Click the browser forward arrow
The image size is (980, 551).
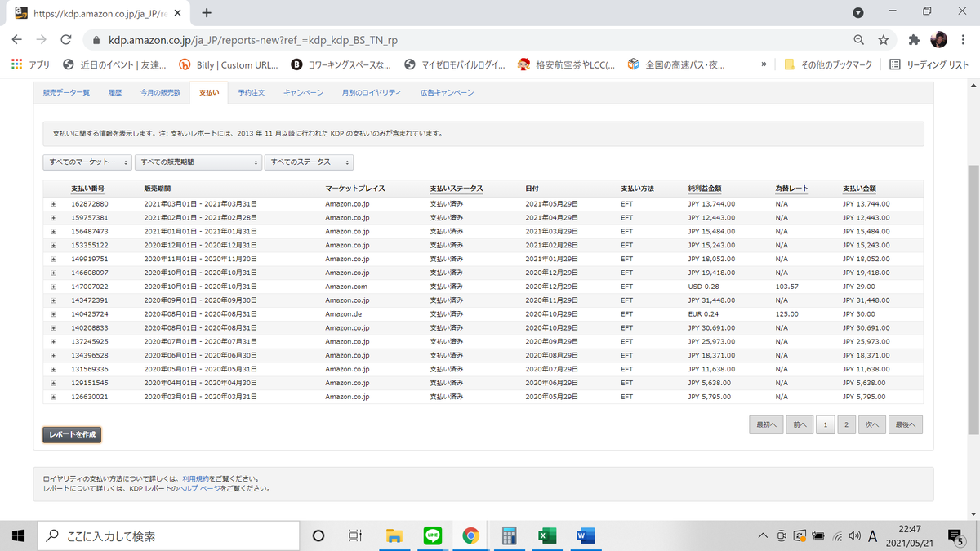[41, 39]
